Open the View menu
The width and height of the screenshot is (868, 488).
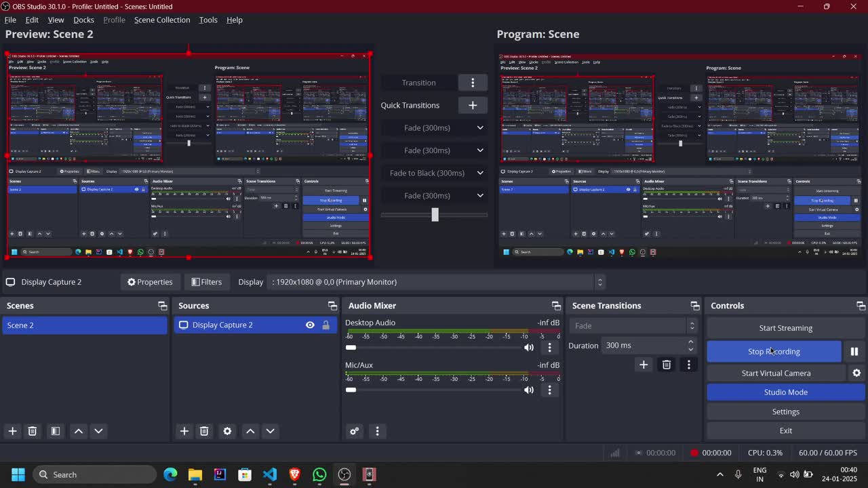pos(56,20)
